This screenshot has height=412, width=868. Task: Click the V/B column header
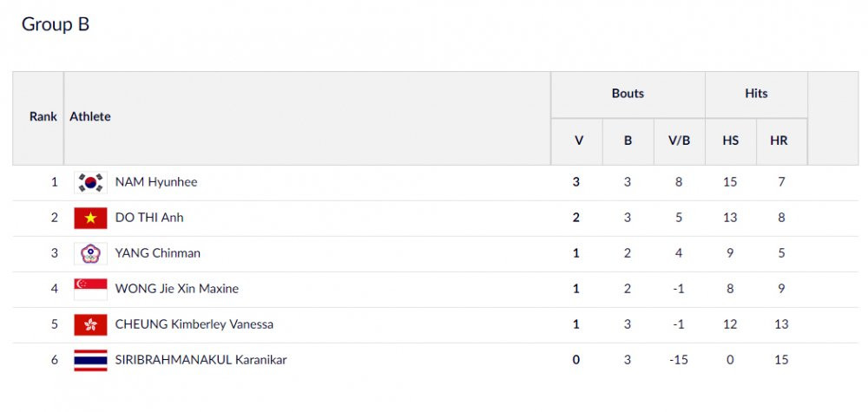(680, 141)
